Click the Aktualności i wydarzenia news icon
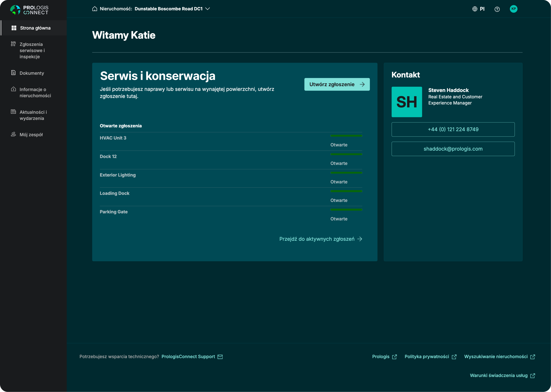Screen dimensions: 551x392 (13, 112)
